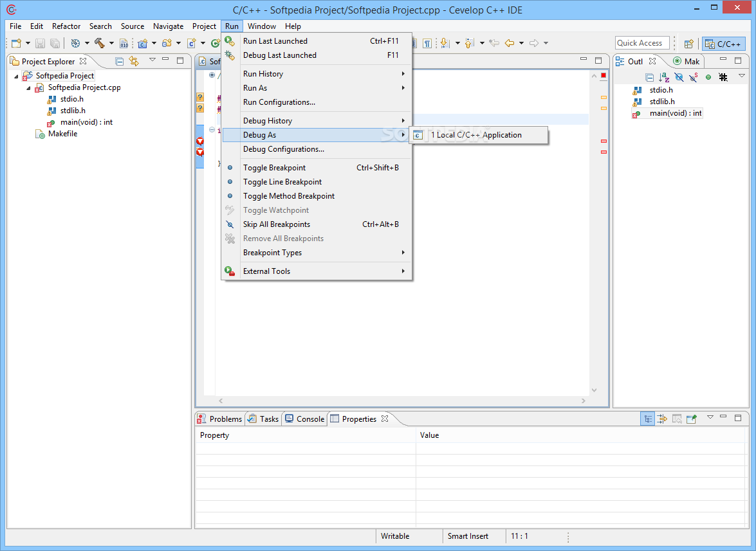This screenshot has width=756, height=551.
Task: Expand the Run History submenu
Action: pos(317,74)
